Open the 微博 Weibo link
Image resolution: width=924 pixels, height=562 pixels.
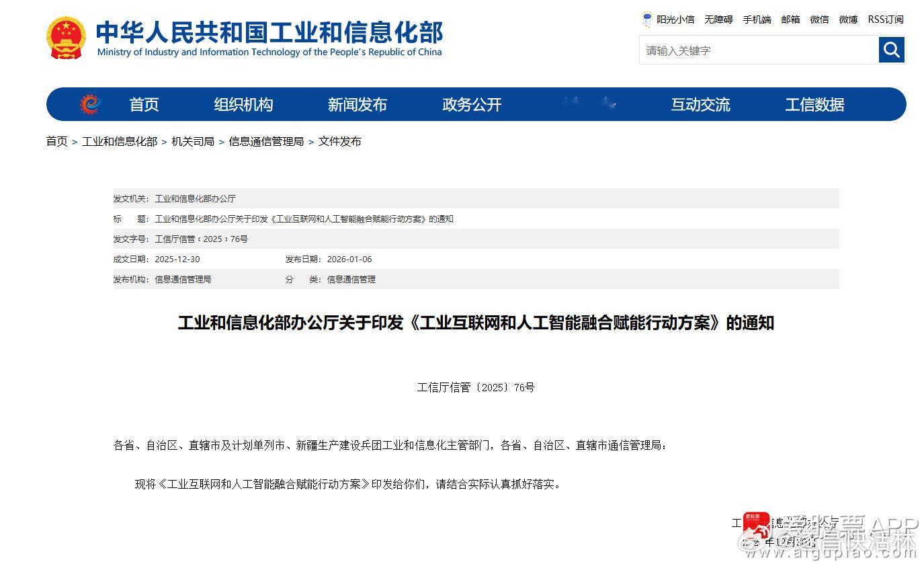(x=847, y=19)
